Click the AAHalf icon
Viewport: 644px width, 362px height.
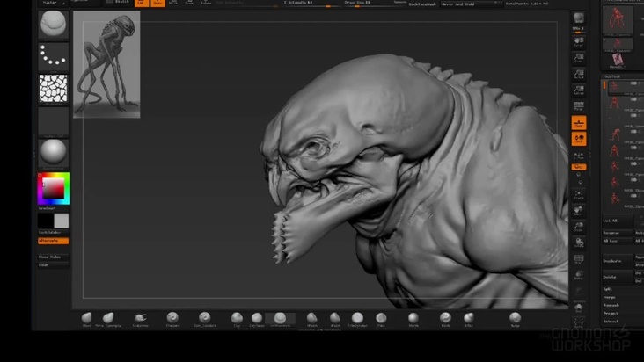click(579, 90)
